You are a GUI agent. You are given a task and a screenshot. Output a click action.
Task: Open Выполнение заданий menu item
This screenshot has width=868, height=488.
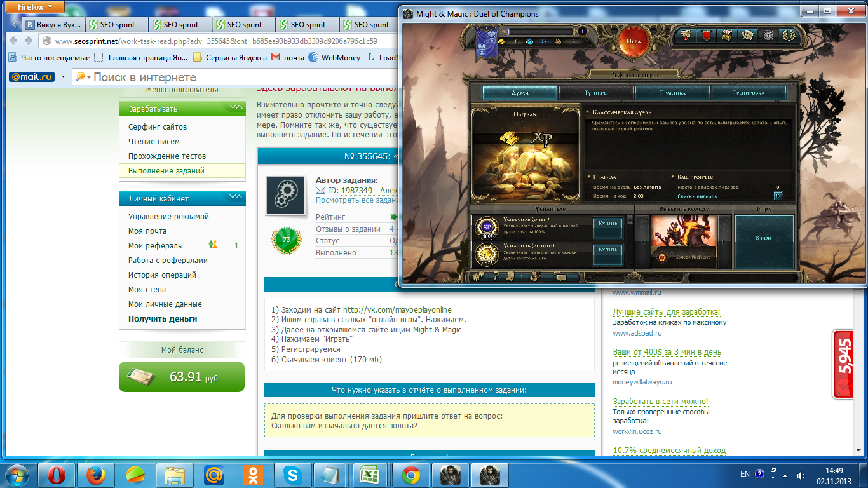click(182, 171)
